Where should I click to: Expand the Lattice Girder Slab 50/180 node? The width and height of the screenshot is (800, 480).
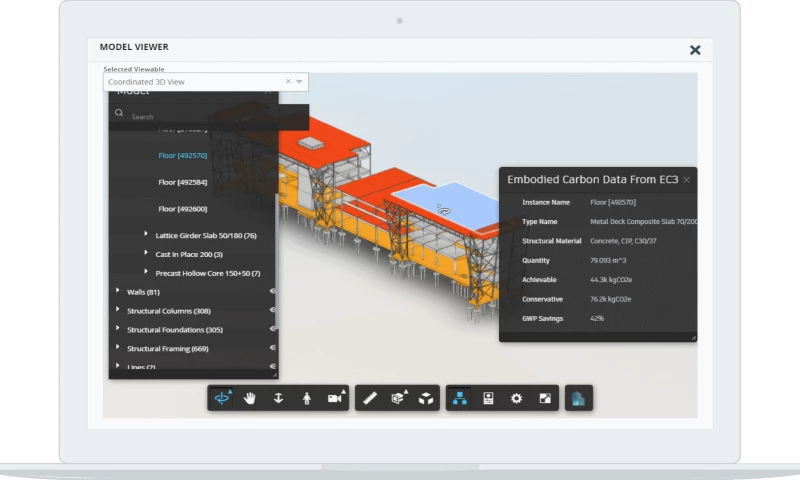point(146,236)
